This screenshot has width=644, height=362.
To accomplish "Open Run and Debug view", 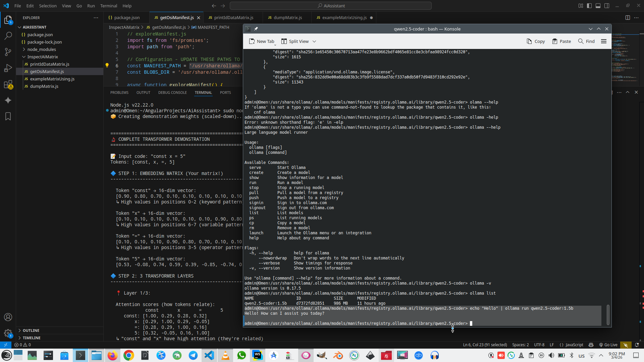I will (8, 68).
